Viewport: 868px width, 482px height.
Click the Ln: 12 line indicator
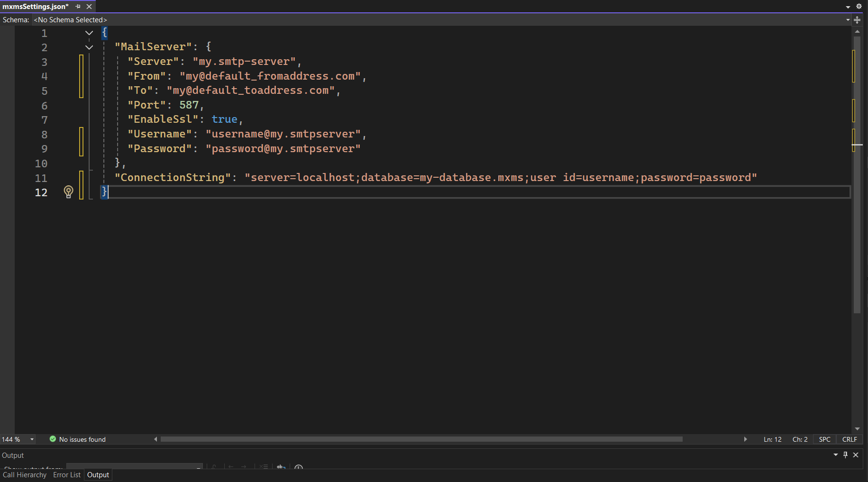pyautogui.click(x=772, y=439)
